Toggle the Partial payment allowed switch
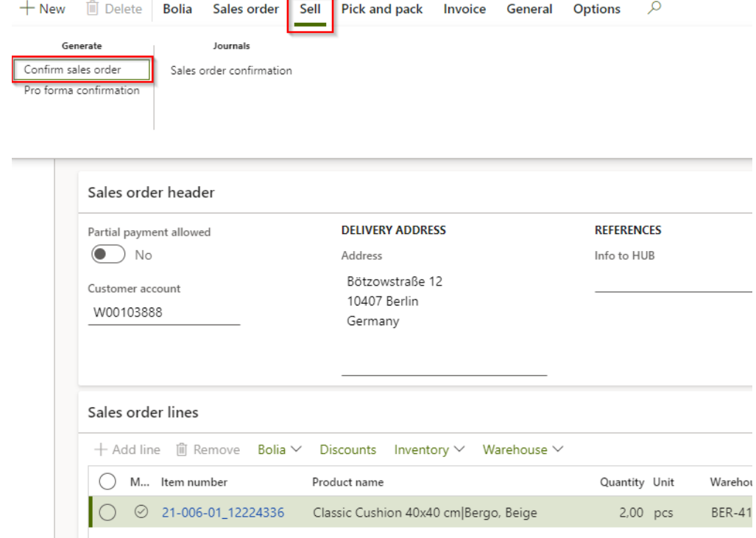 (x=108, y=255)
